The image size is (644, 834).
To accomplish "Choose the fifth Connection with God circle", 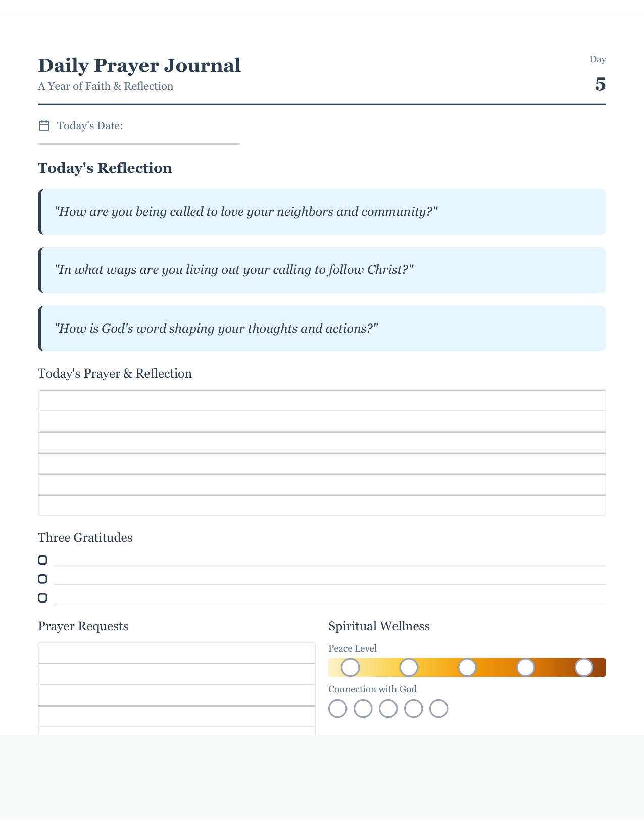I will tap(439, 708).
